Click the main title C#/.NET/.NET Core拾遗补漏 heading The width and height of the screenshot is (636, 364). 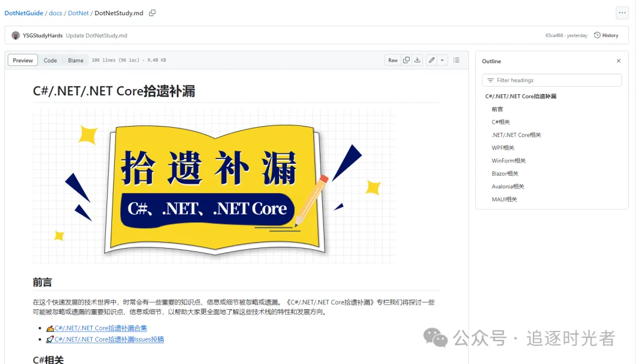(x=114, y=91)
